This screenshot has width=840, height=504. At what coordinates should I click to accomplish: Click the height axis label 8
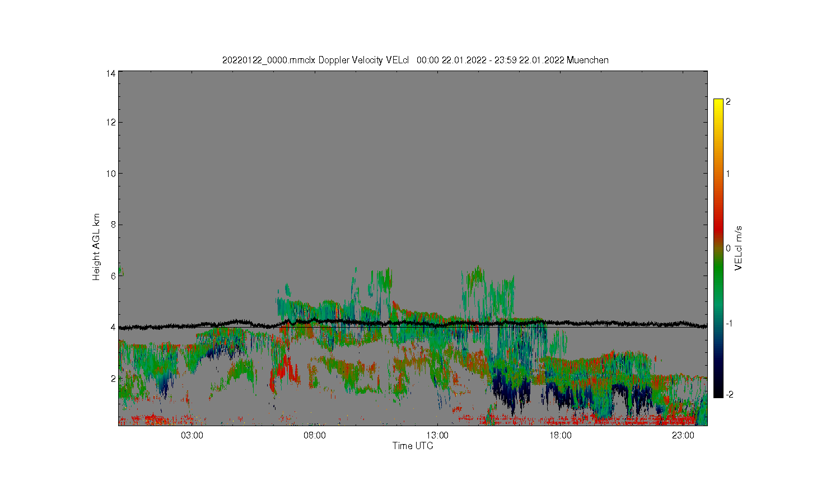(114, 225)
